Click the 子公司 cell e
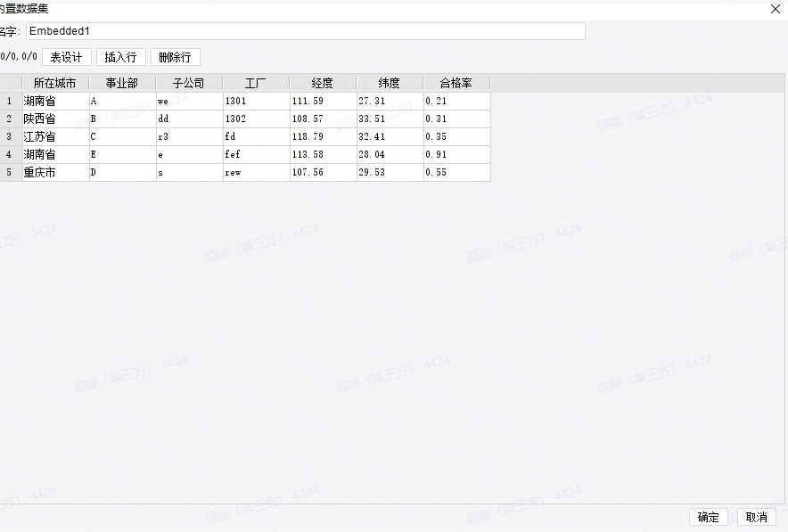 click(x=190, y=155)
